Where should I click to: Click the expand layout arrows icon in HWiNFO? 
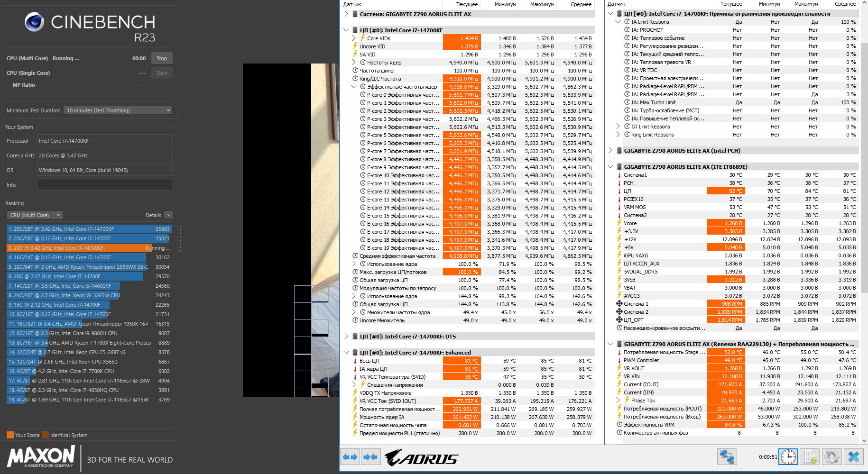350,457
